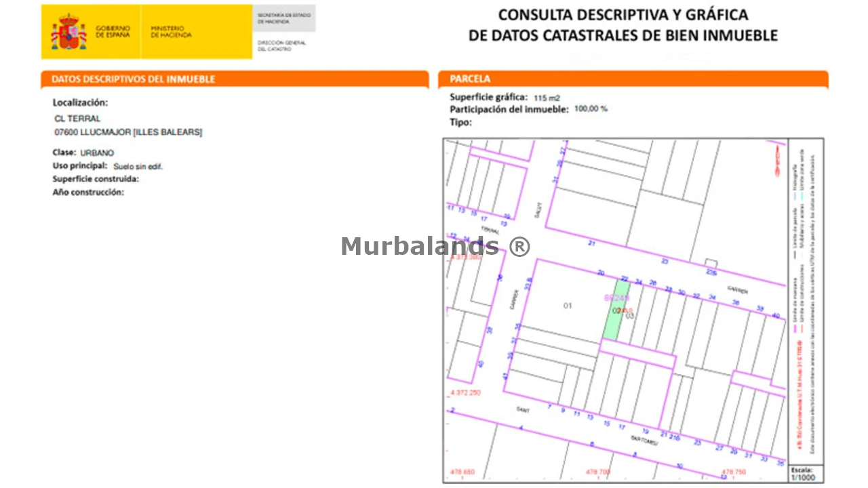
Task: Click the Murbalands watermark
Action: coord(435,246)
